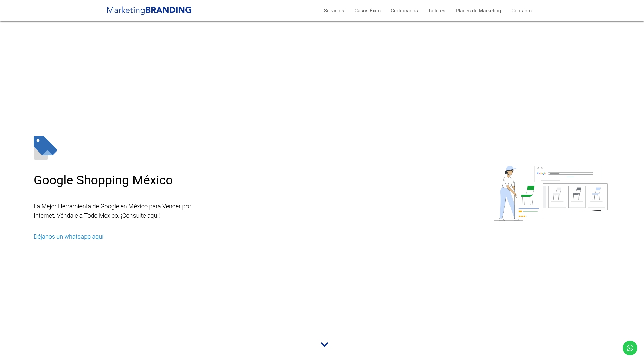Click the search bar in the Google illustration
Screen dimensions: 644x362
[x=571, y=173]
